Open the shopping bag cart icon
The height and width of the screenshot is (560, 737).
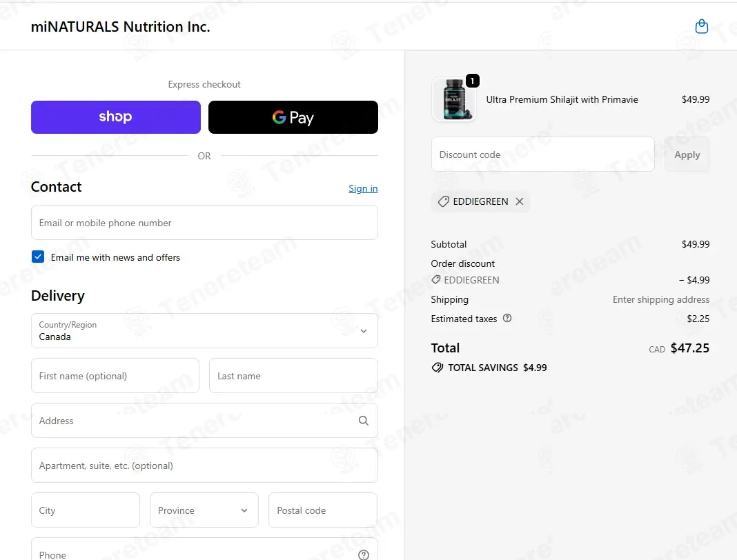[701, 26]
